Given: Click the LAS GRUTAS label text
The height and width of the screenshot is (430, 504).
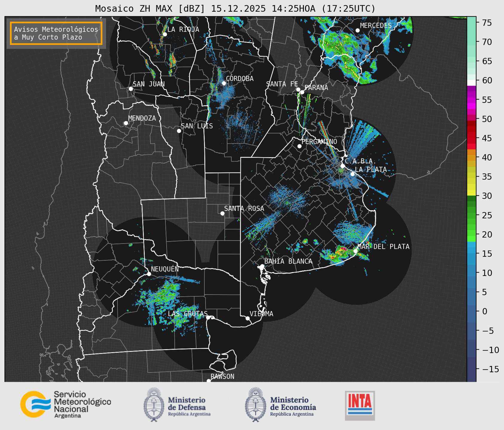Looking at the screenshot, I should tap(188, 314).
